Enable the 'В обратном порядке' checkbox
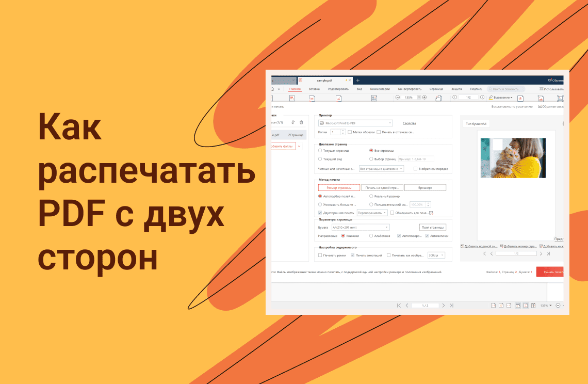Screen dimensions: 588x384 click(416, 169)
